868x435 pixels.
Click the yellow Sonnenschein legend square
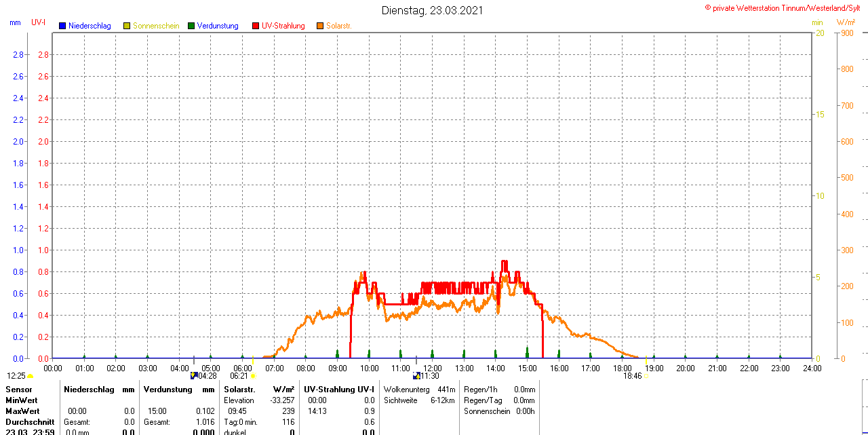pos(127,26)
